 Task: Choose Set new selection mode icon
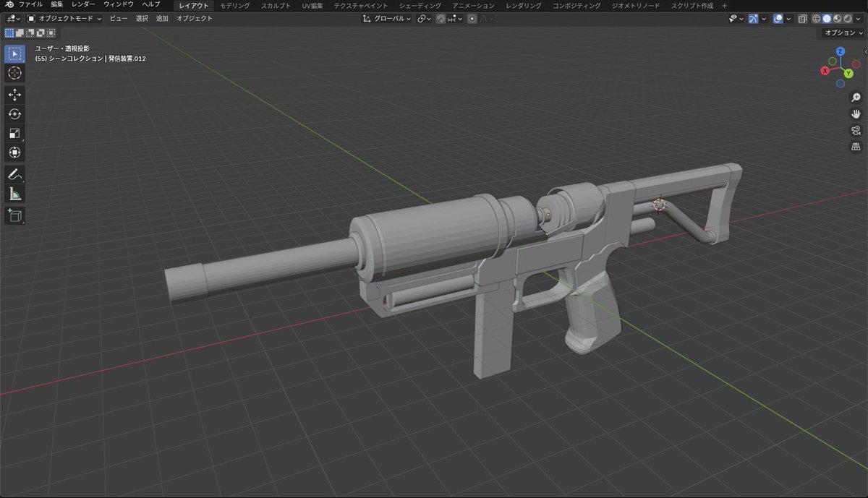[9, 33]
